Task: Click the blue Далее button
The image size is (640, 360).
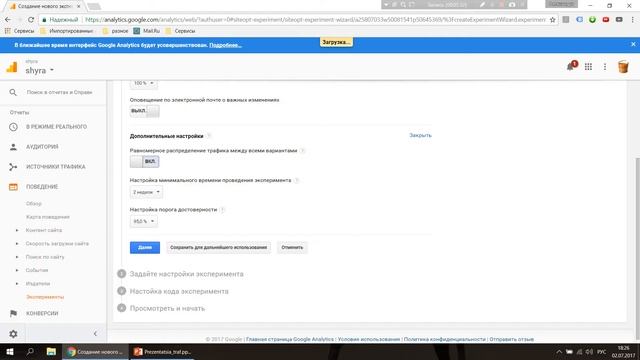Action: (145, 248)
